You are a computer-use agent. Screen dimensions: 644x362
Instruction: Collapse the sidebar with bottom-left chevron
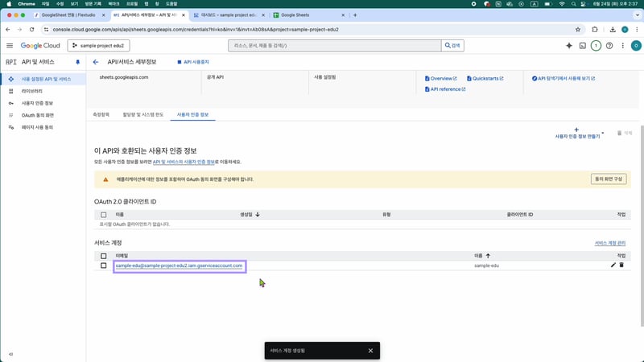pyautogui.click(x=10, y=354)
